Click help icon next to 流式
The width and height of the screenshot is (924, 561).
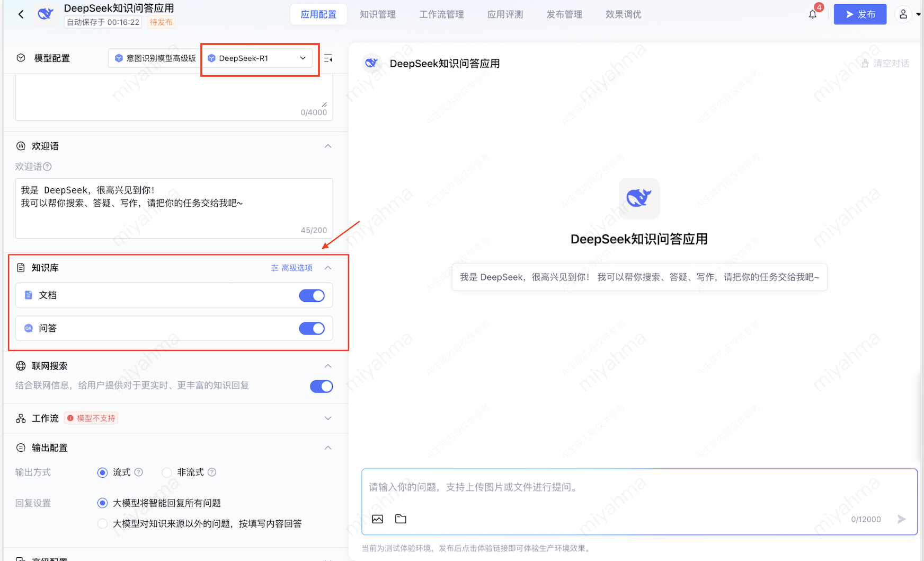tap(139, 472)
